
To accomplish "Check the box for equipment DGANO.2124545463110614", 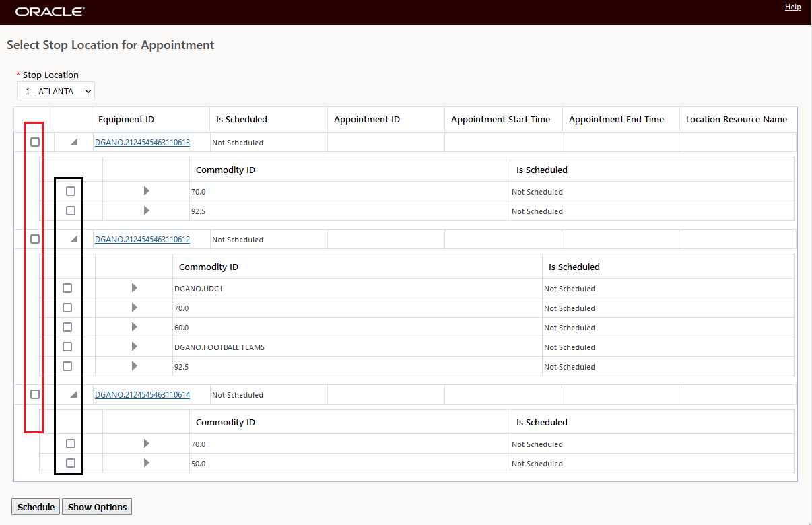I will coord(35,394).
